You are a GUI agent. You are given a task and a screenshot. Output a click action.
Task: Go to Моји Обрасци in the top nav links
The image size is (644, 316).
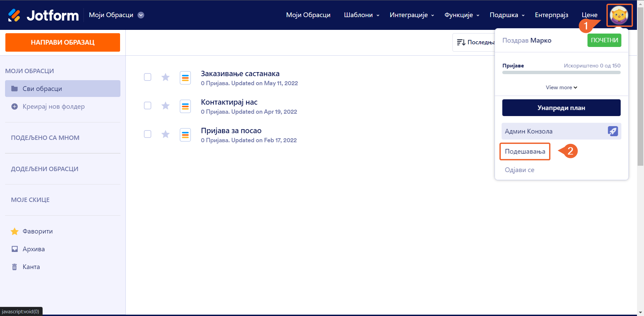tap(308, 15)
